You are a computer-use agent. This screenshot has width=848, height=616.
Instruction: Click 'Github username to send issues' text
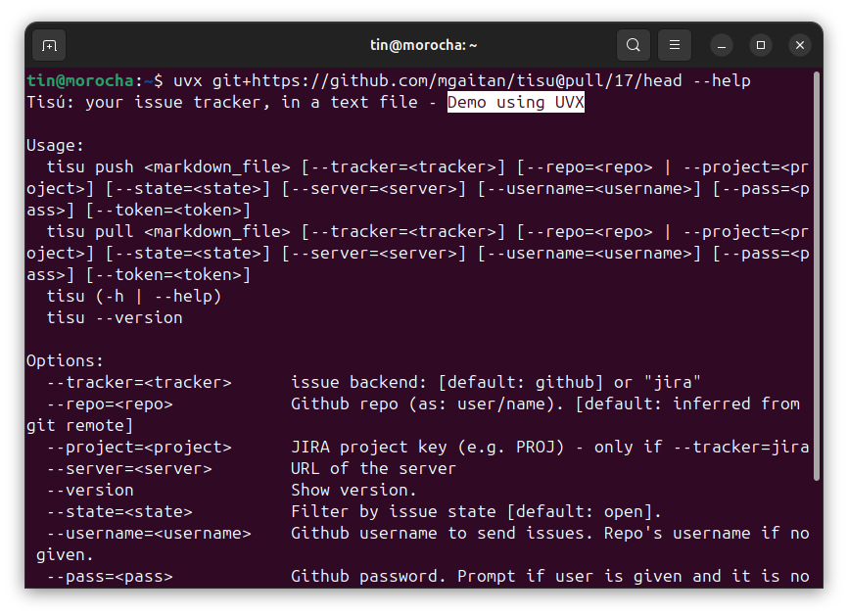pos(442,534)
